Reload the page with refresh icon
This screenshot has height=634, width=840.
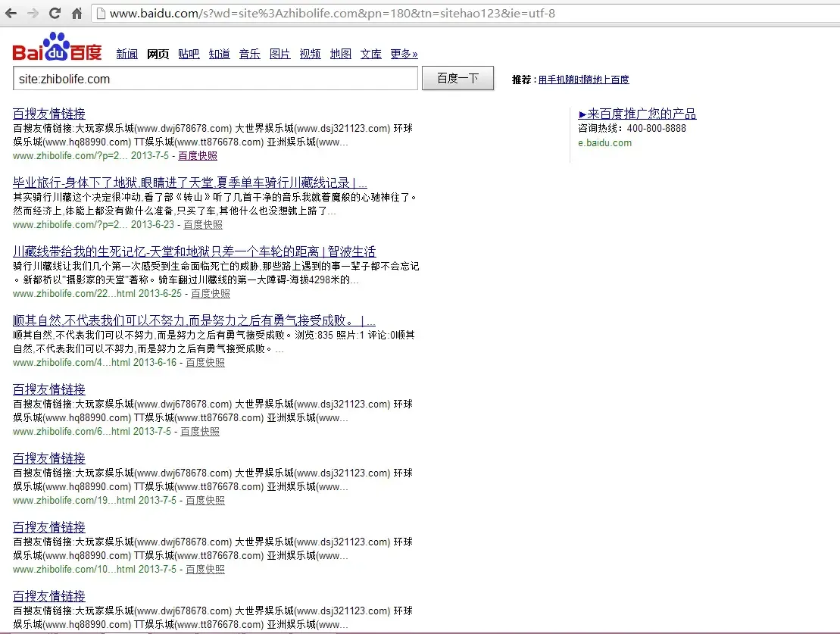point(55,14)
